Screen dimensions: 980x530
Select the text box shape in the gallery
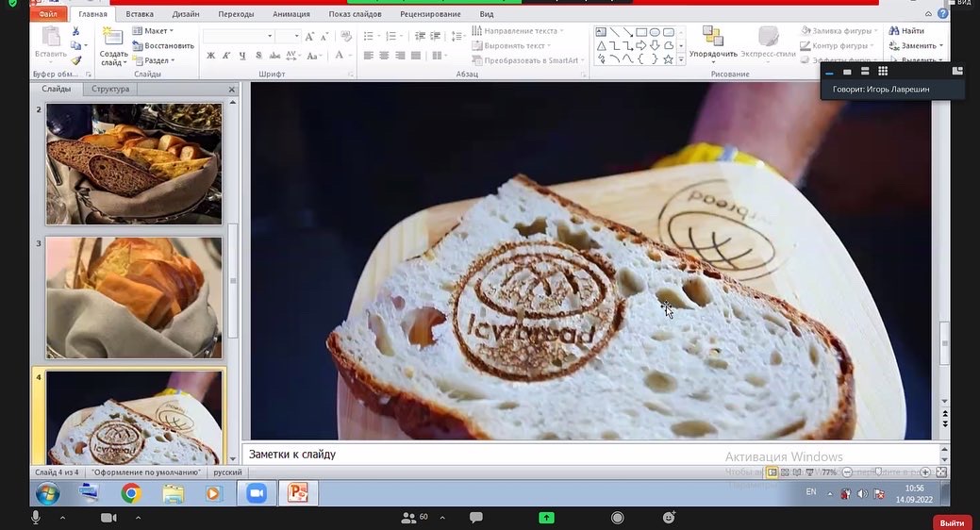click(x=601, y=32)
